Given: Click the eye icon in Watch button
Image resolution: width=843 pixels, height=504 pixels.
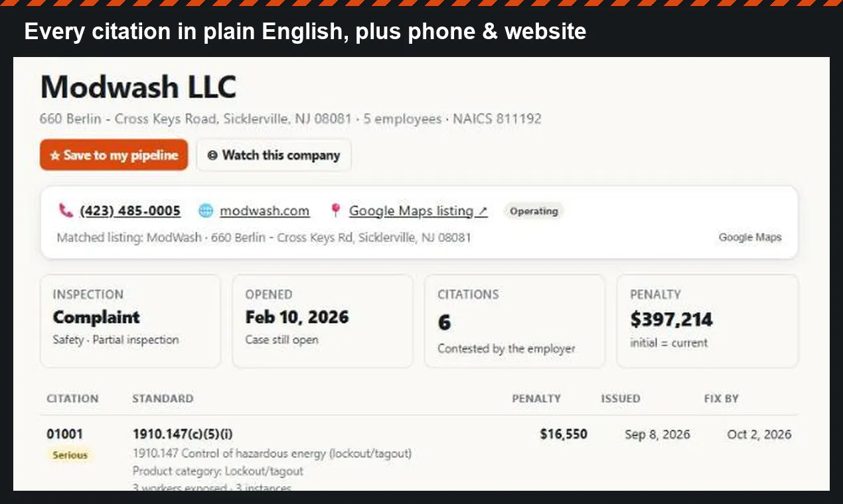Looking at the screenshot, I should click(x=212, y=155).
